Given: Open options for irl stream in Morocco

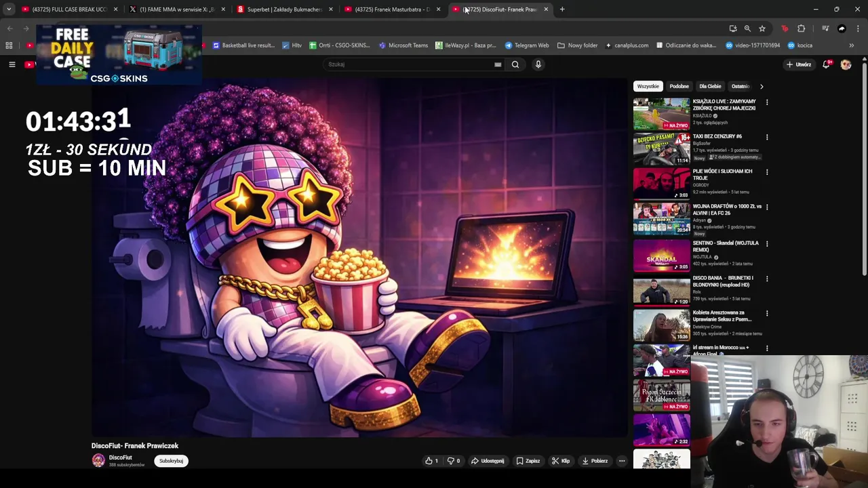Looking at the screenshot, I should click(767, 348).
